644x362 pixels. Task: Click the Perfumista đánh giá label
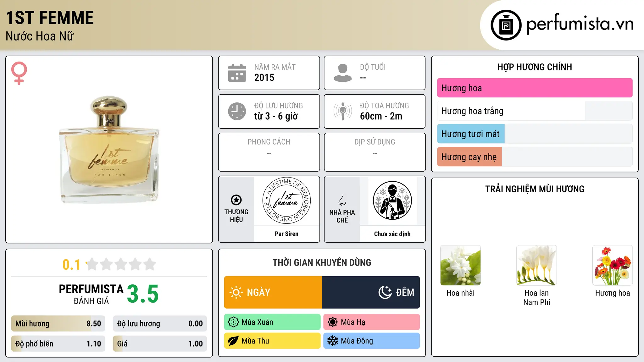point(91,294)
